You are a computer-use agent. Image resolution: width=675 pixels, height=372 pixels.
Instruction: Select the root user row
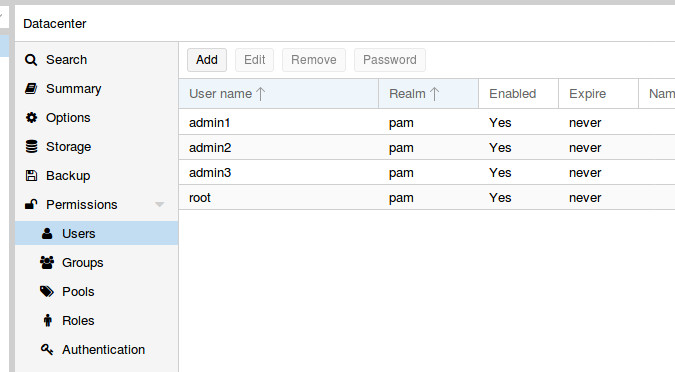[427, 198]
